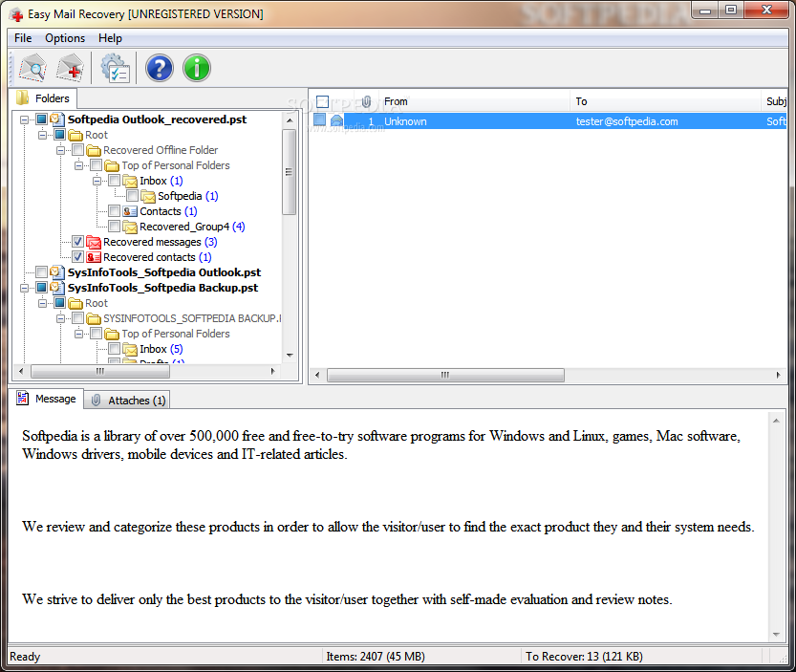
Task: Open the search mail toolbar icon
Action: click(33, 68)
